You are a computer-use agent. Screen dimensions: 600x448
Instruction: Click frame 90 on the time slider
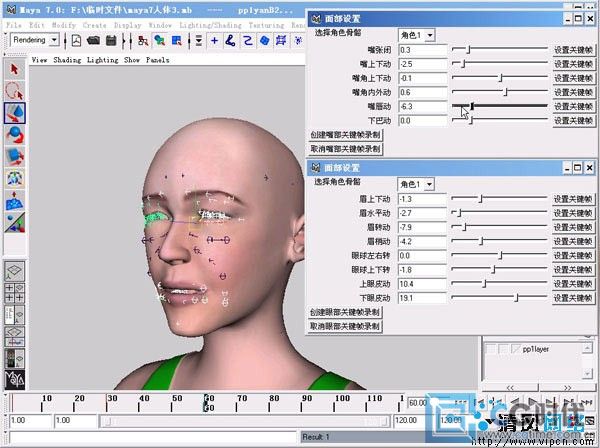point(302,403)
